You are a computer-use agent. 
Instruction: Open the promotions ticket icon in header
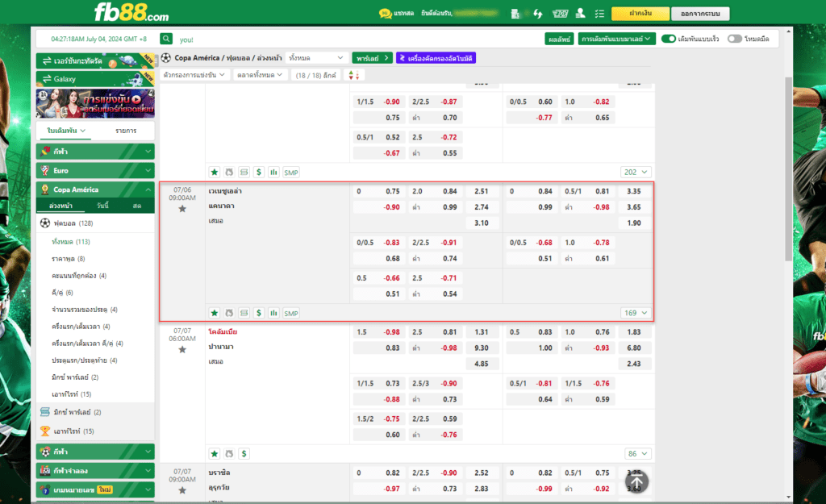[x=560, y=14]
